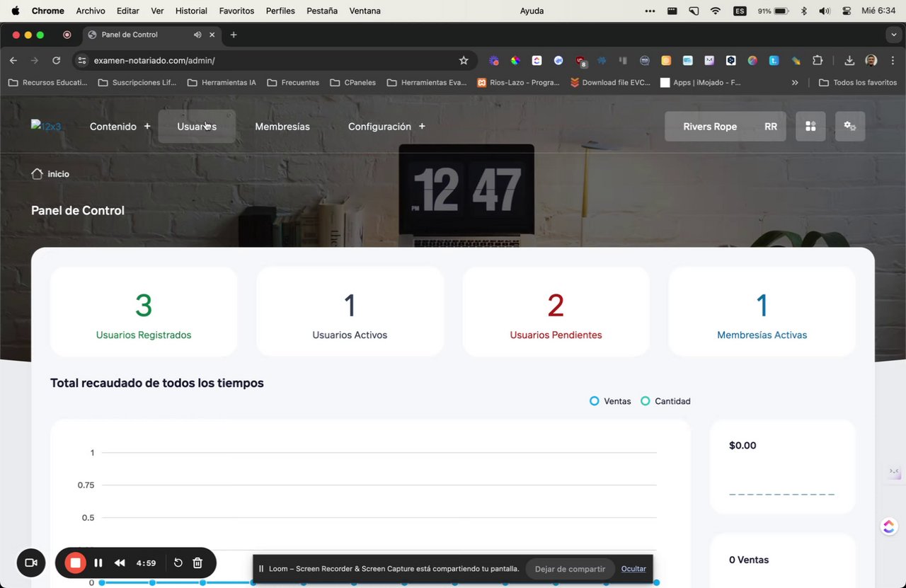Go back to previous page
This screenshot has width=906, height=588.
click(13, 61)
